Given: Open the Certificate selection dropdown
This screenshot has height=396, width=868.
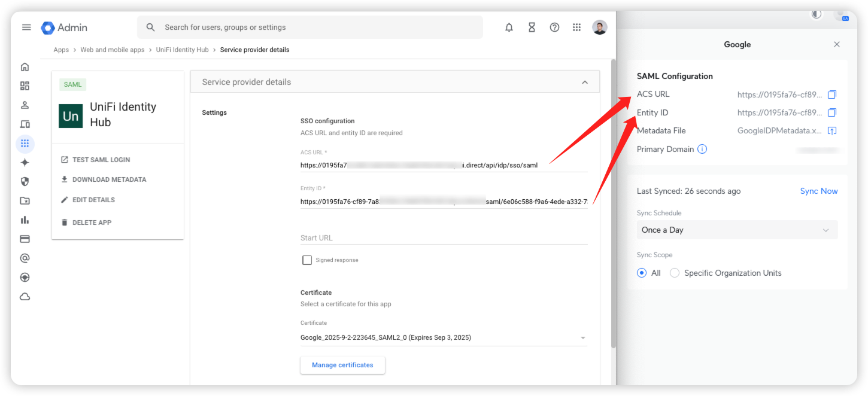Looking at the screenshot, I should coord(443,338).
